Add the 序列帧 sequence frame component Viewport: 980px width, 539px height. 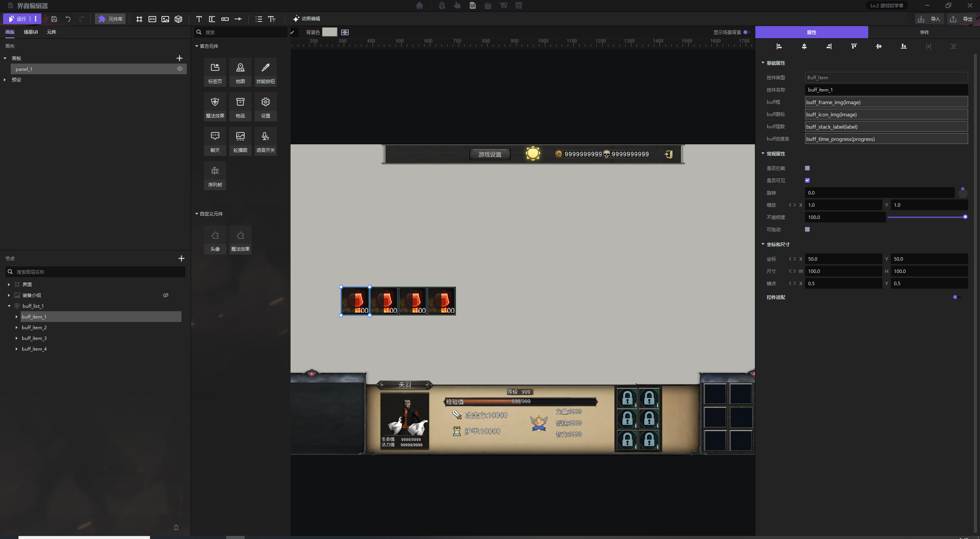[x=215, y=175]
